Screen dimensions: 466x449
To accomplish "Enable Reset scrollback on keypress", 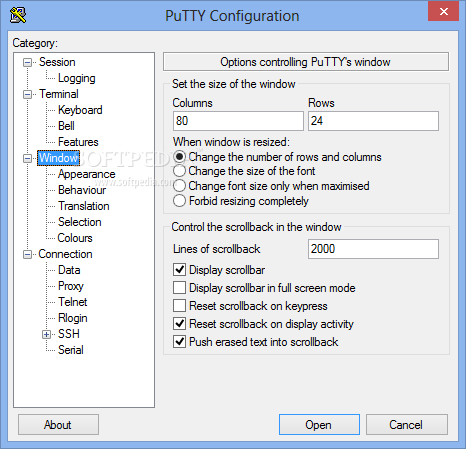I will (x=180, y=305).
